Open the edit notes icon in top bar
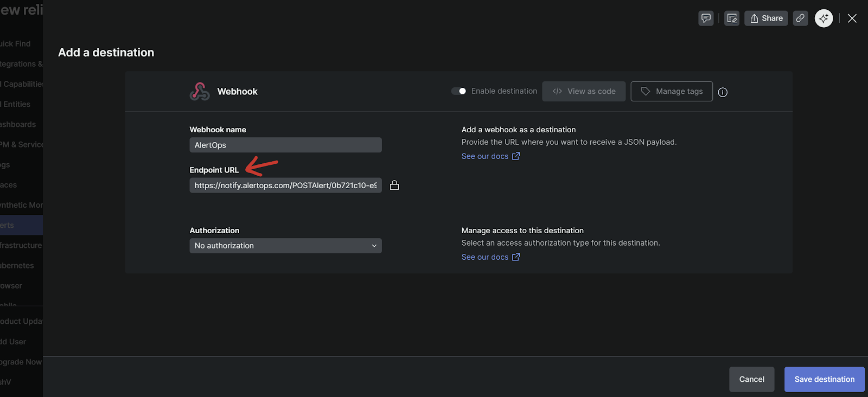Viewport: 868px width, 397px height. [x=732, y=18]
